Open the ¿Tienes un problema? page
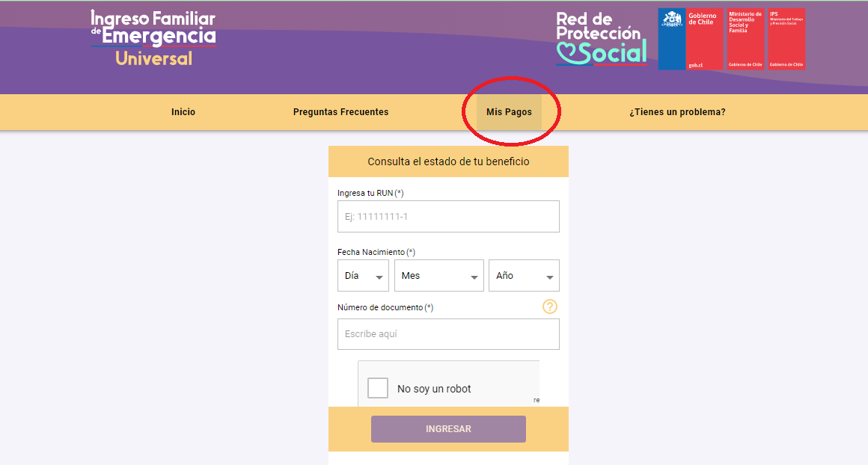868x465 pixels. [677, 112]
